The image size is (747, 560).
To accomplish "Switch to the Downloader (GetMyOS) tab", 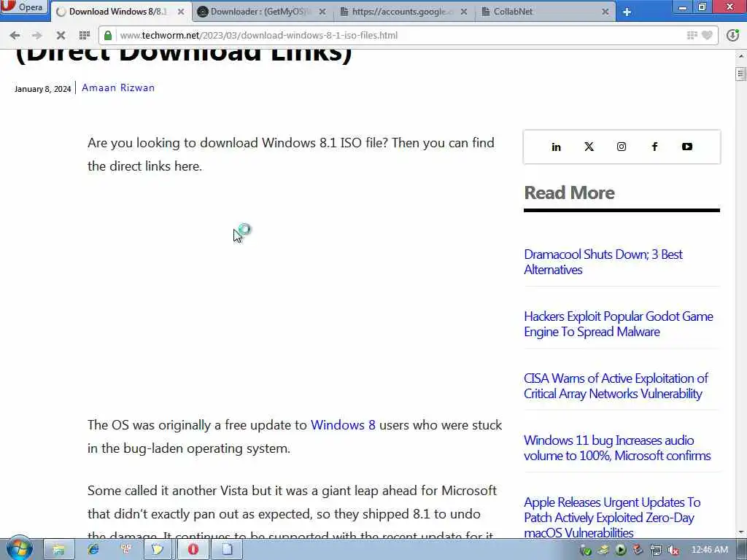I will point(262,12).
